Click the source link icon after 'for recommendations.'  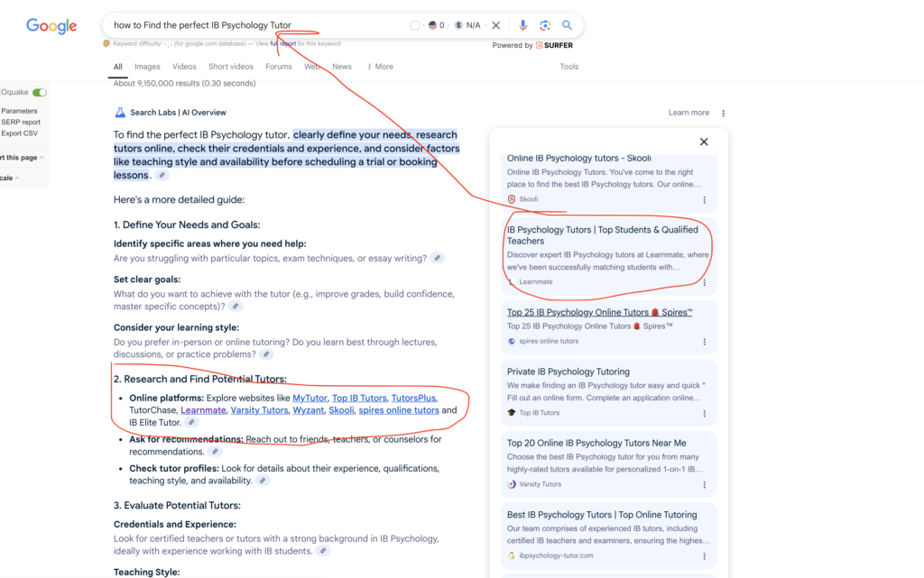[215, 452]
